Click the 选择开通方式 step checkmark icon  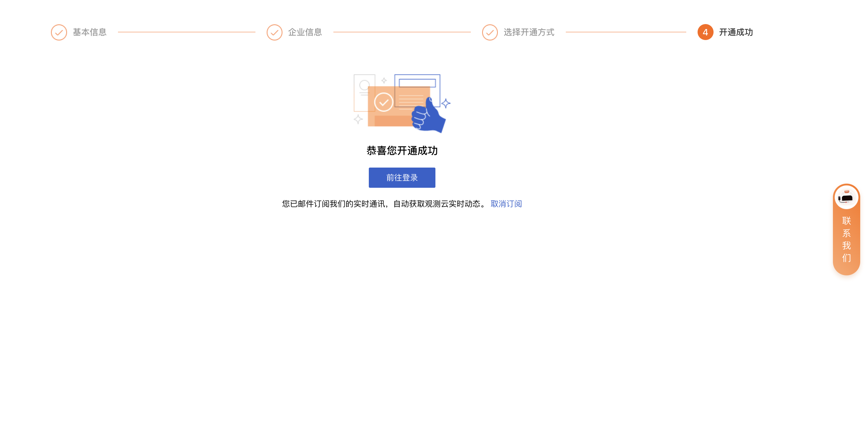tap(490, 32)
